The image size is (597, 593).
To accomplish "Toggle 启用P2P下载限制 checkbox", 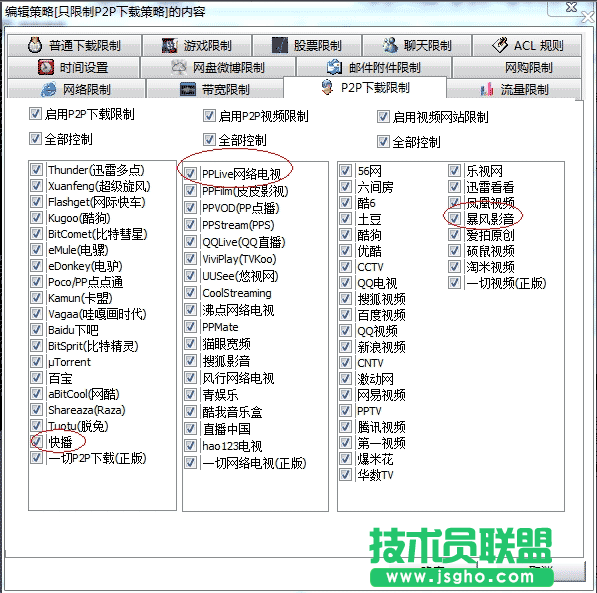I will coord(35,113).
